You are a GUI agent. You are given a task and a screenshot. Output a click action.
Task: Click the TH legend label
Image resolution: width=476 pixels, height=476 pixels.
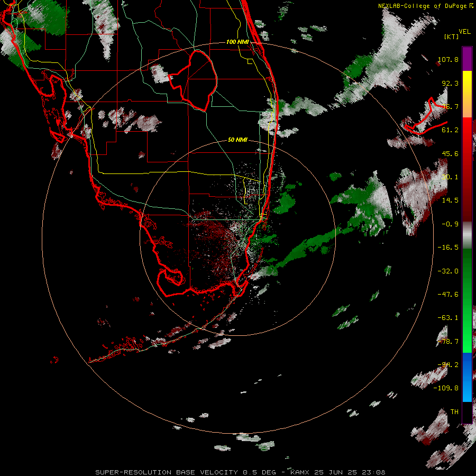pyautogui.click(x=454, y=412)
